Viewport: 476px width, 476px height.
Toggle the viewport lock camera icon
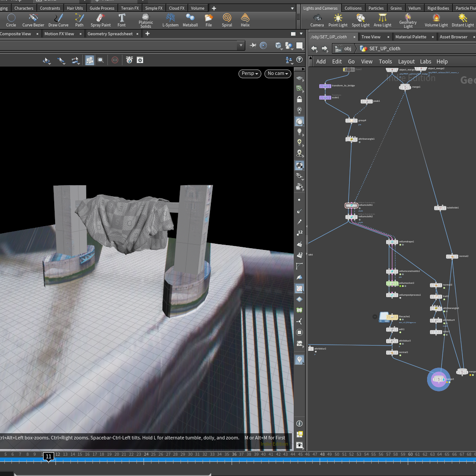pyautogui.click(x=299, y=99)
